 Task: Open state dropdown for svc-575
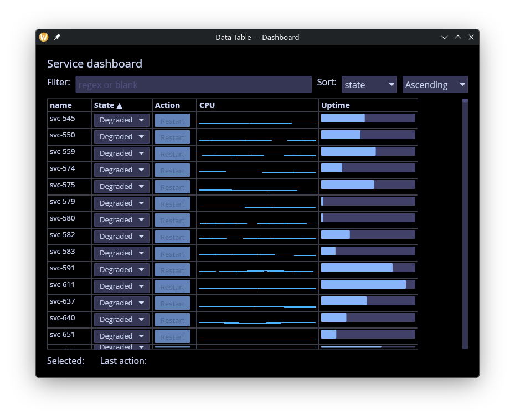point(121,187)
